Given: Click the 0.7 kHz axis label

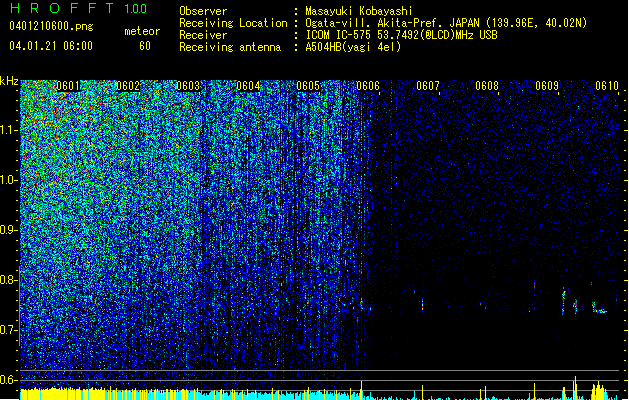Looking at the screenshot, I should coord(8,330).
